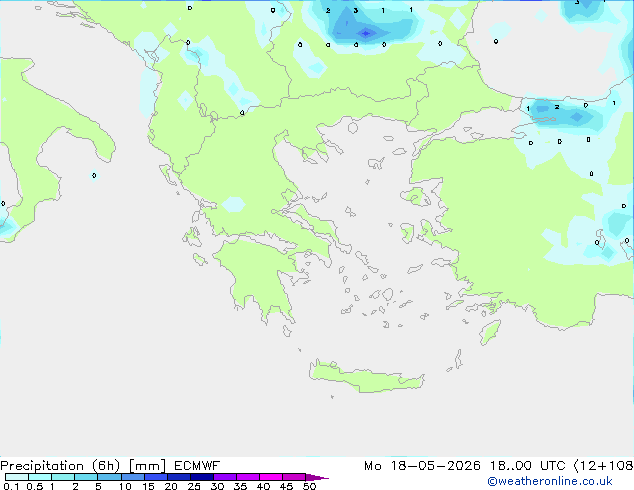Click legend scale label '50'
Image resolution: width=634 pixels, height=490 pixels.
click(x=310, y=486)
